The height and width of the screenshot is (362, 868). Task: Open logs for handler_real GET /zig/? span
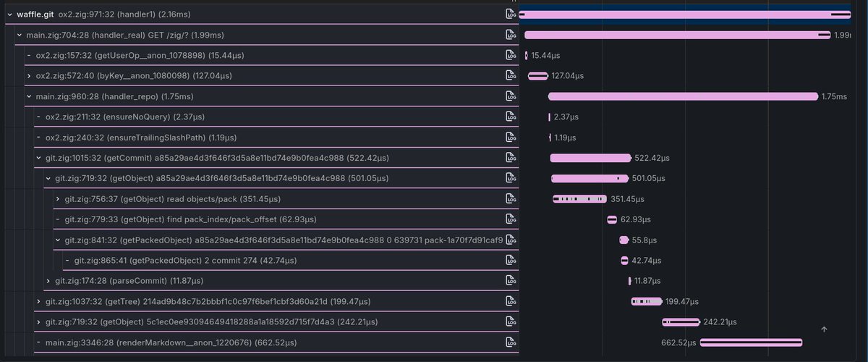click(511, 35)
